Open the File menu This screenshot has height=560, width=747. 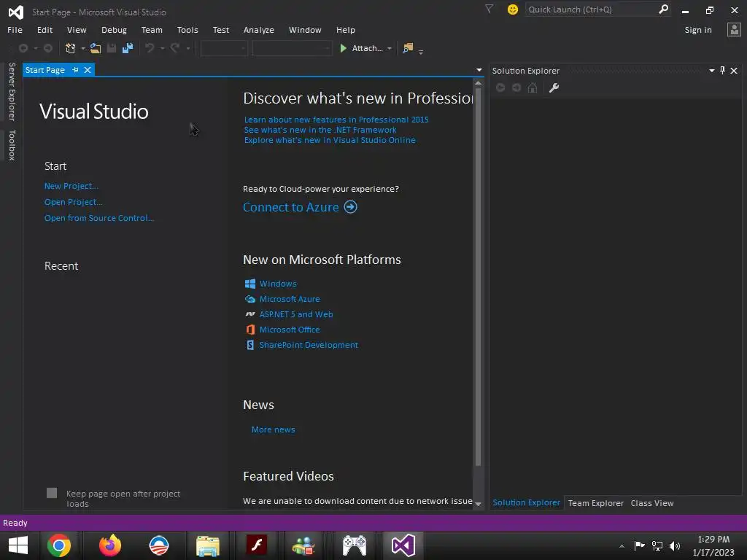pyautogui.click(x=15, y=30)
